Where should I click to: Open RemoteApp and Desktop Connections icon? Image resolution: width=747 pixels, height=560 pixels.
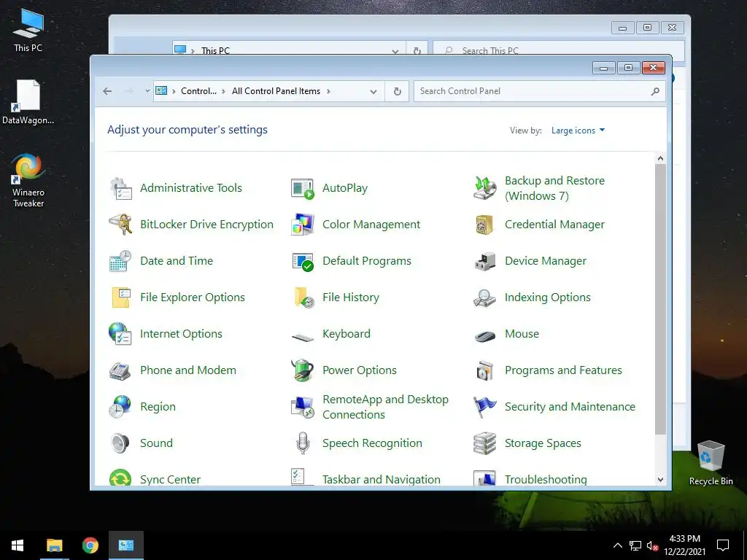click(x=303, y=407)
